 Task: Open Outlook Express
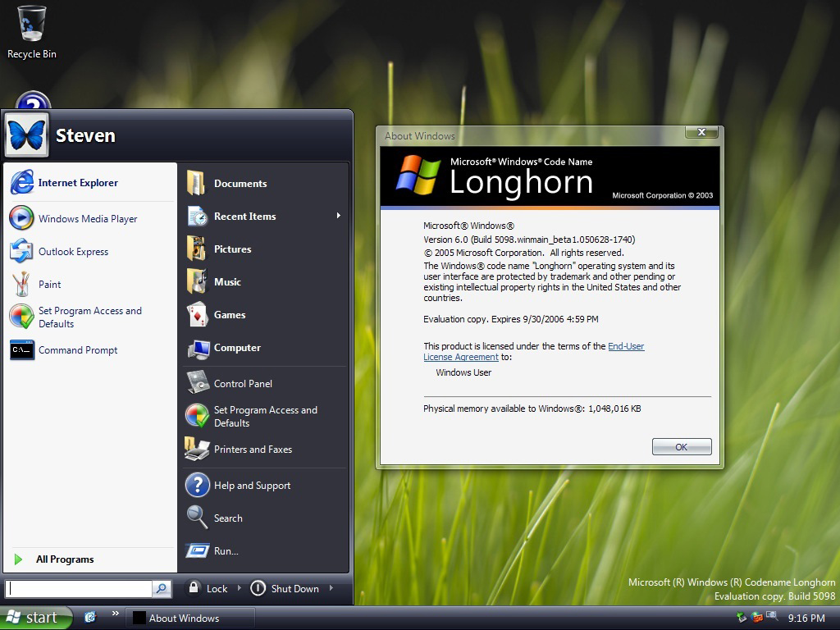[73, 252]
